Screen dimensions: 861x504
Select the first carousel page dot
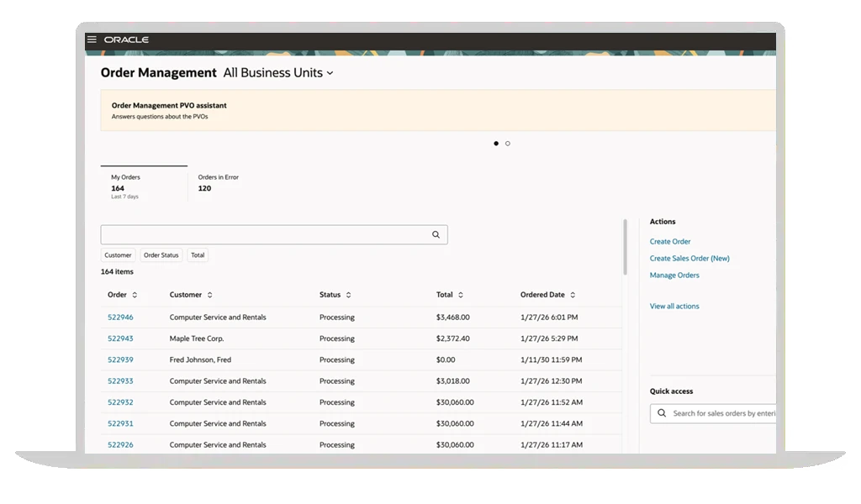pos(496,144)
